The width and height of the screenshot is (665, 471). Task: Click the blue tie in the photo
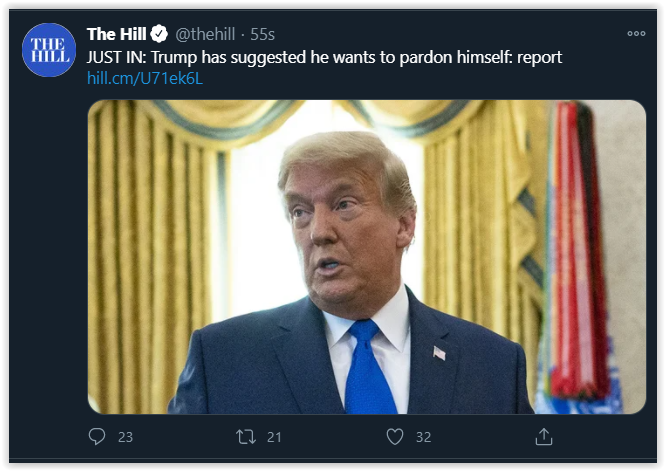coord(368,367)
